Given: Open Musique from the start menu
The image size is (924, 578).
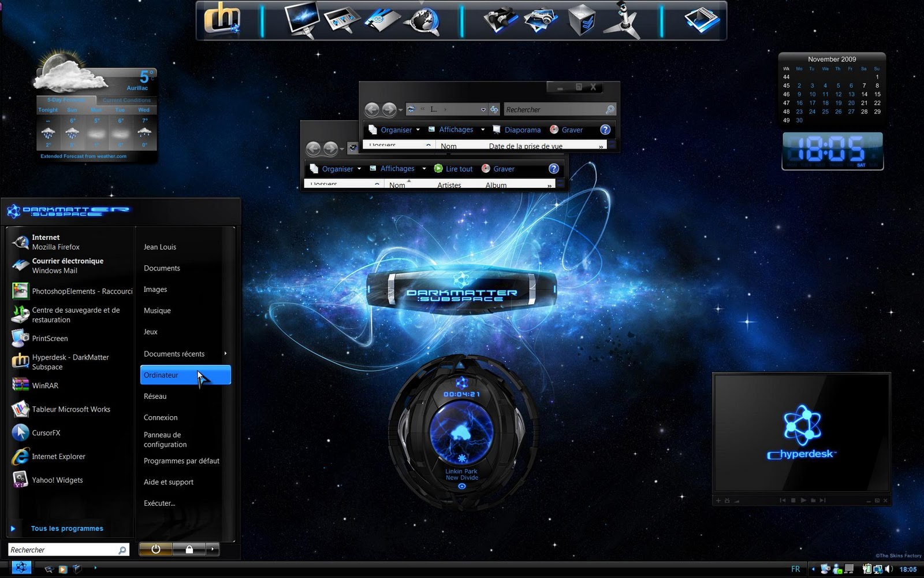Looking at the screenshot, I should point(157,310).
